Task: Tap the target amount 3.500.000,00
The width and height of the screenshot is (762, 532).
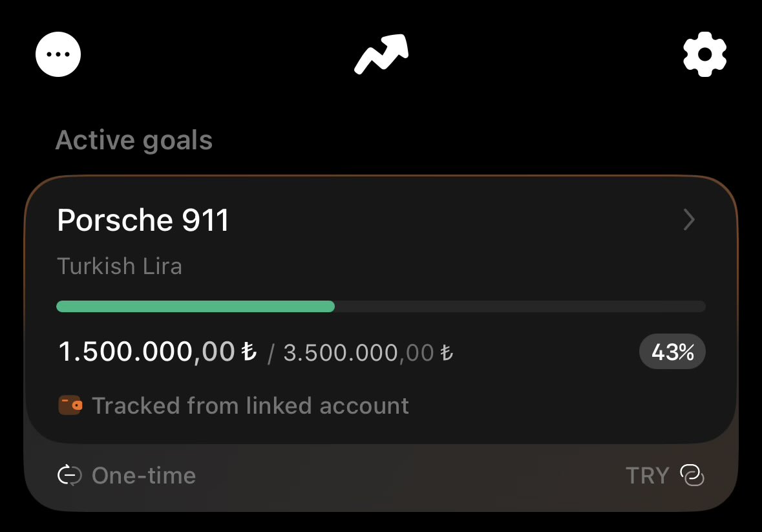Action: [359, 353]
